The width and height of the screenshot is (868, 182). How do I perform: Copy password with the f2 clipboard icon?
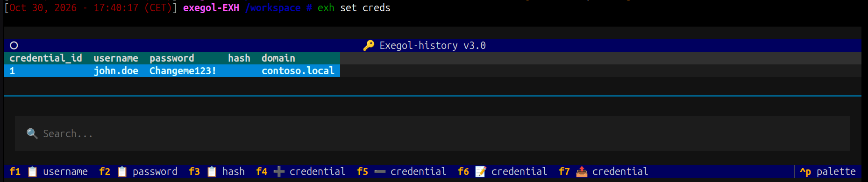point(122,172)
